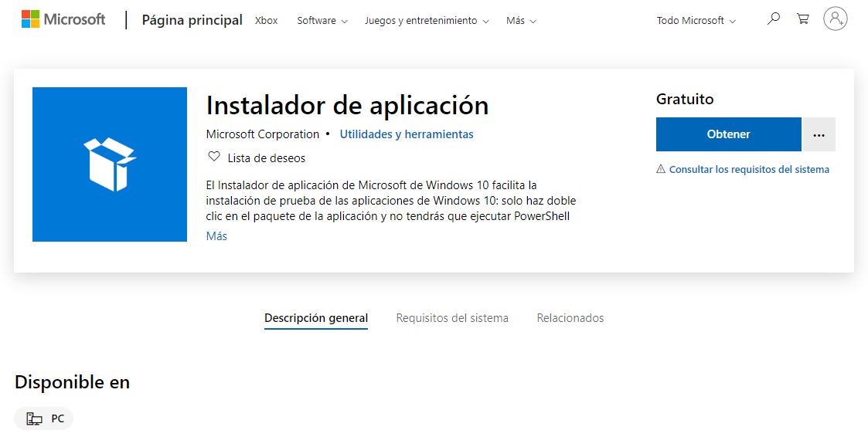
Task: Open Consultar los requisitos del sistema
Action: tap(749, 169)
